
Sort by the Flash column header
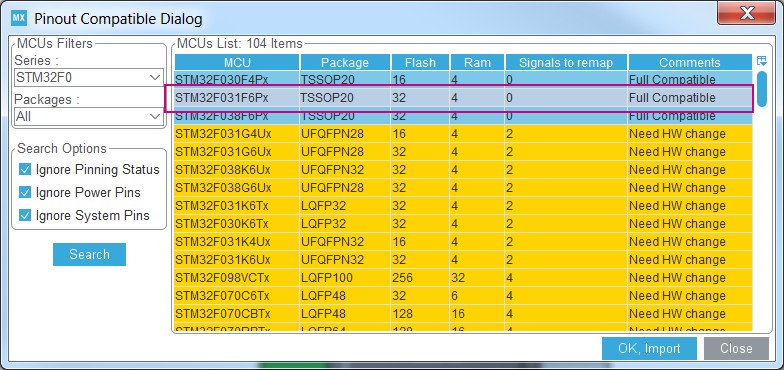click(x=420, y=62)
